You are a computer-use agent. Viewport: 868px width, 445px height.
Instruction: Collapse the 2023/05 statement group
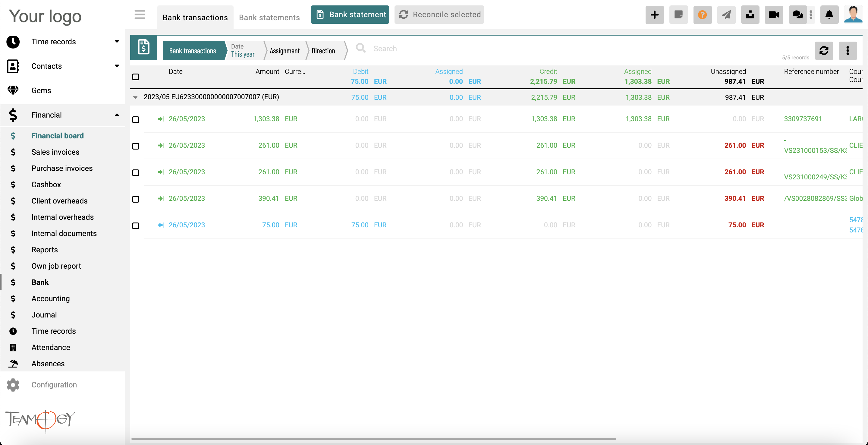[135, 97]
